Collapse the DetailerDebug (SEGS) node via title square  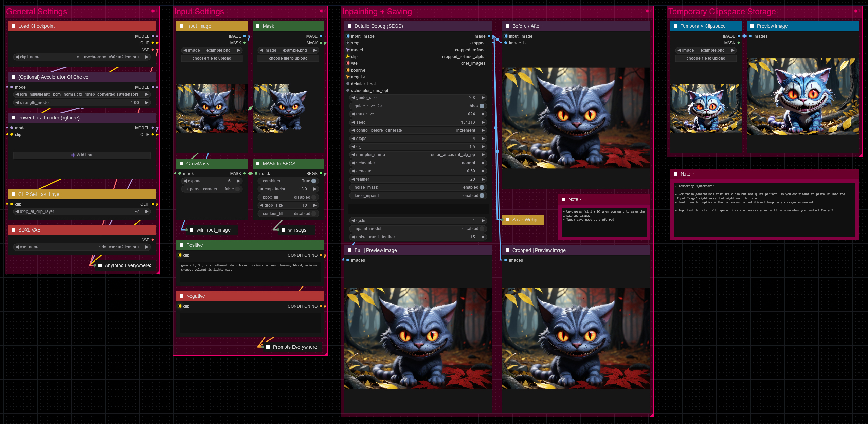pyautogui.click(x=349, y=26)
